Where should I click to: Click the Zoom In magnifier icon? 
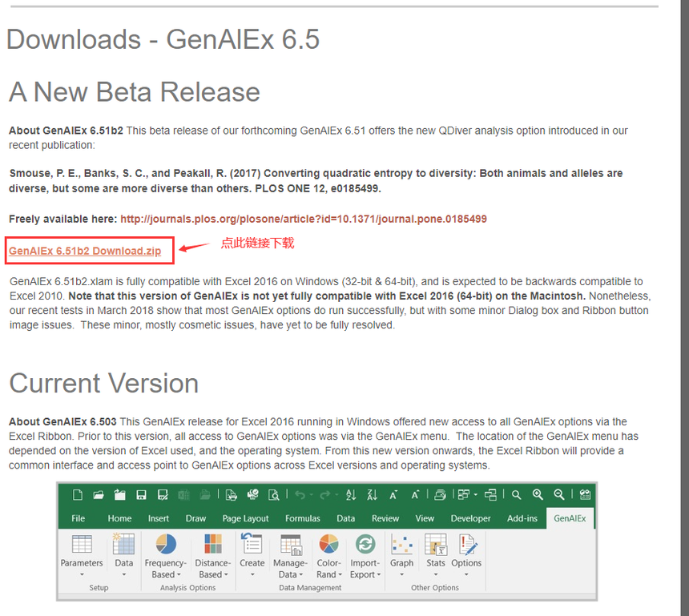pyautogui.click(x=538, y=495)
